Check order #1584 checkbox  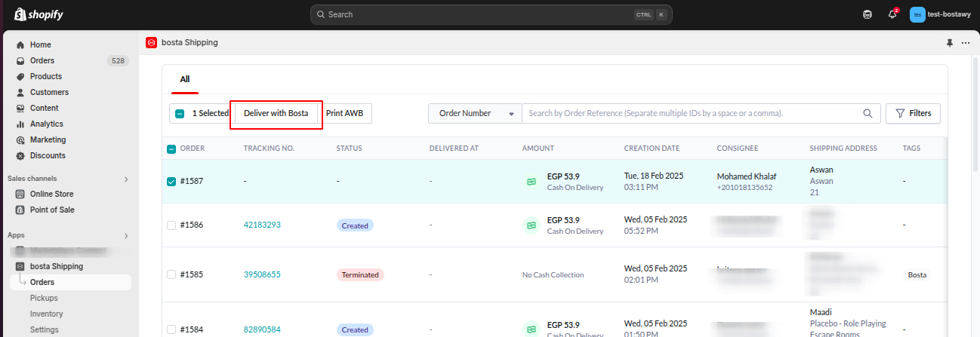[171, 329]
